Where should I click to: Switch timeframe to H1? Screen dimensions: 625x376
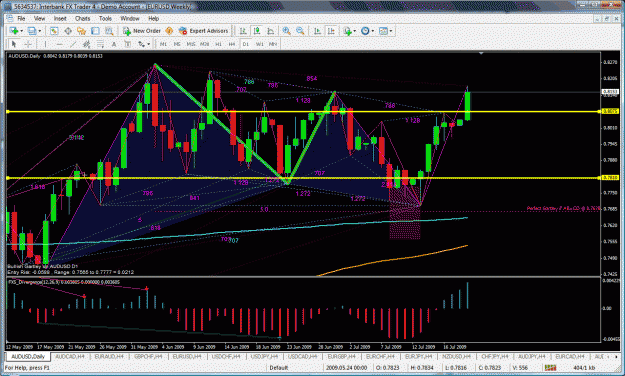pyautogui.click(x=218, y=44)
